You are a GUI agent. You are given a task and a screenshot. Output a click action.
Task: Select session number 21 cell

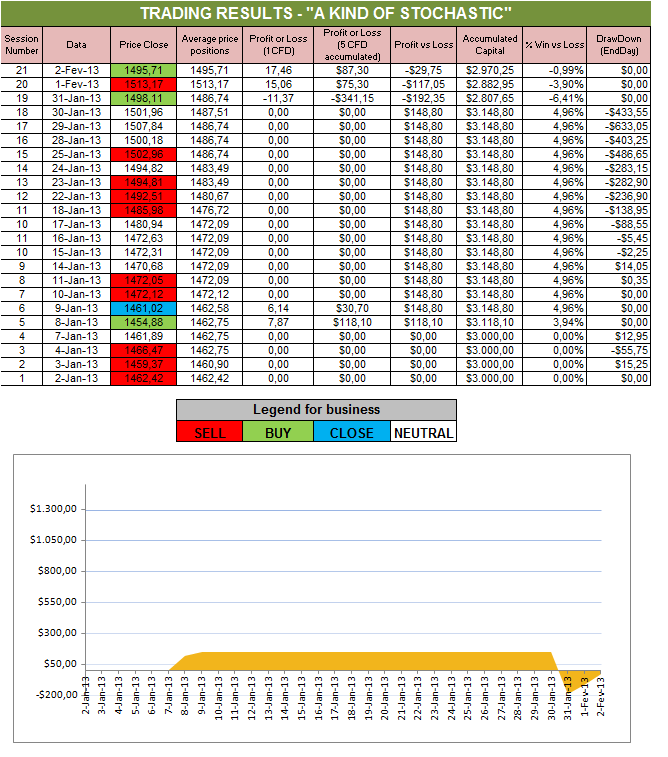pyautogui.click(x=22, y=70)
